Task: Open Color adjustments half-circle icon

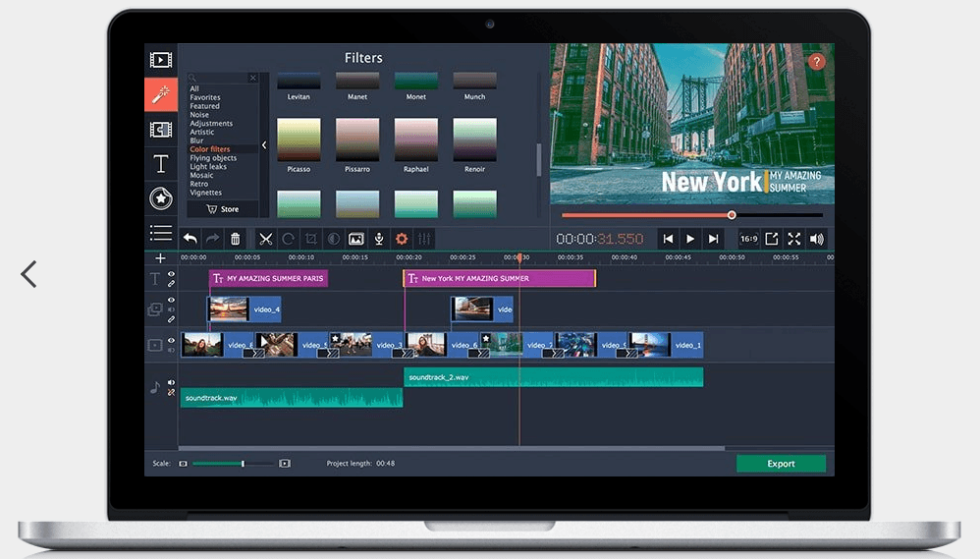Action: coord(333,238)
